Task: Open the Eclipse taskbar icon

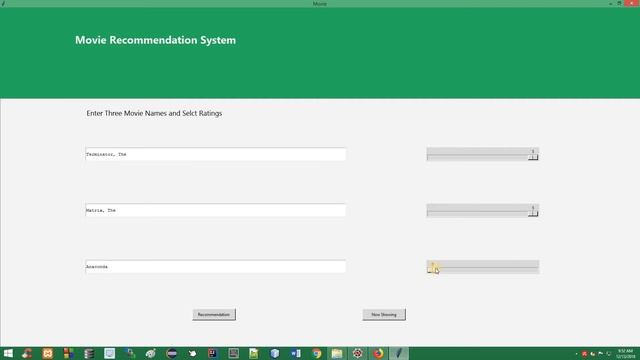Action: [171, 353]
